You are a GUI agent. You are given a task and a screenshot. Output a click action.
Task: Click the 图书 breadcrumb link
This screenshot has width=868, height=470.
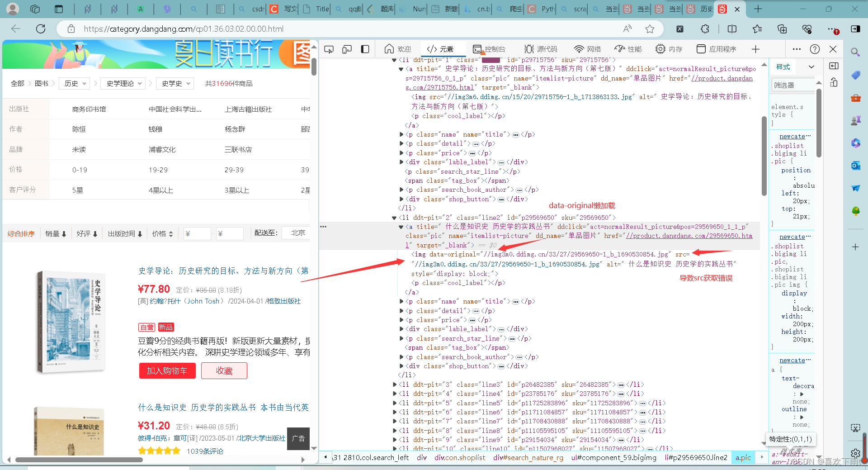(41, 83)
